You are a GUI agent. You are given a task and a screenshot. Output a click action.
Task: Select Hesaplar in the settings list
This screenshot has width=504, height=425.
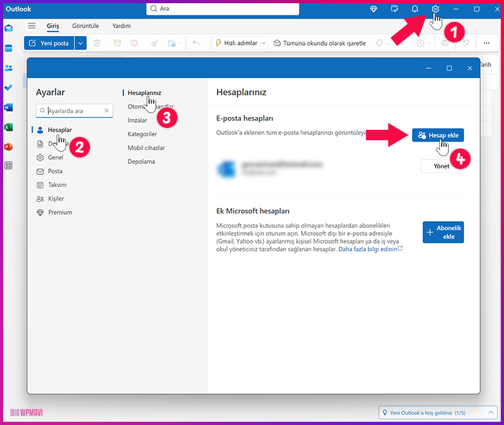(59, 130)
